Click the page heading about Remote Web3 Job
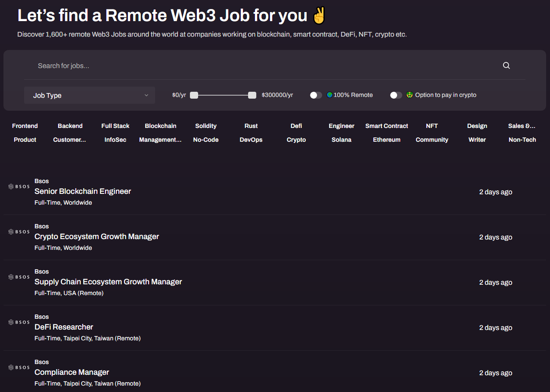Screen dimensions: 550x392 tap(172, 16)
